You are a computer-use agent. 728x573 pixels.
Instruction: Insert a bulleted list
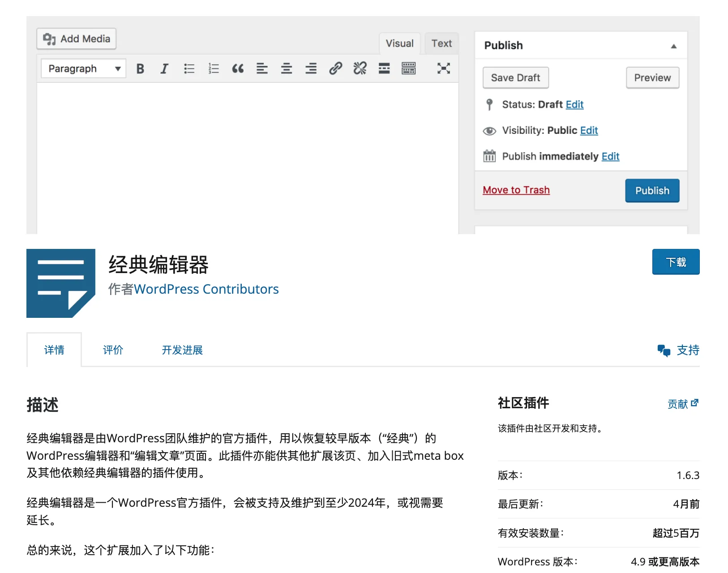pyautogui.click(x=189, y=68)
